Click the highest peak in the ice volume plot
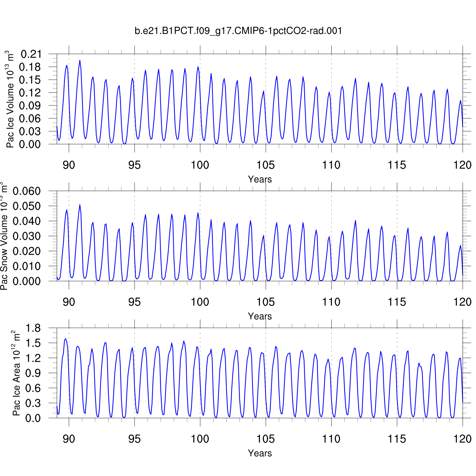Image resolution: width=476 pixels, height=476 pixels. coord(80,60)
